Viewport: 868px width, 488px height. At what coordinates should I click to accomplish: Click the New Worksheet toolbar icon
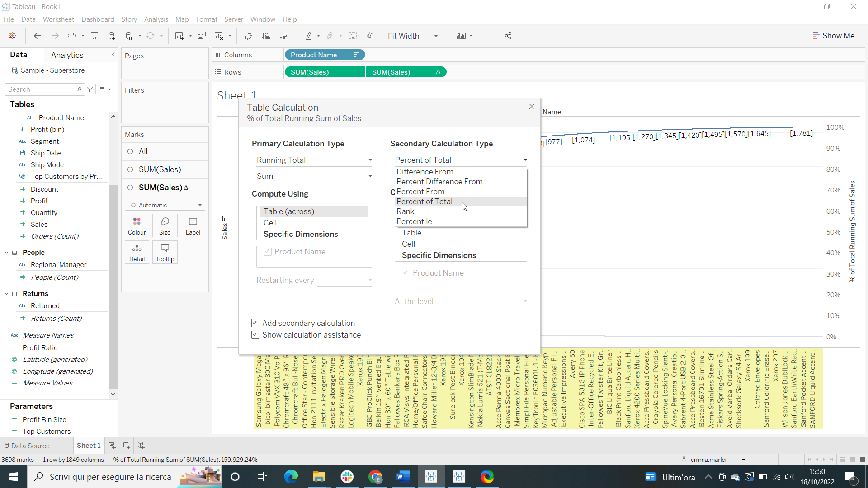[x=179, y=36]
